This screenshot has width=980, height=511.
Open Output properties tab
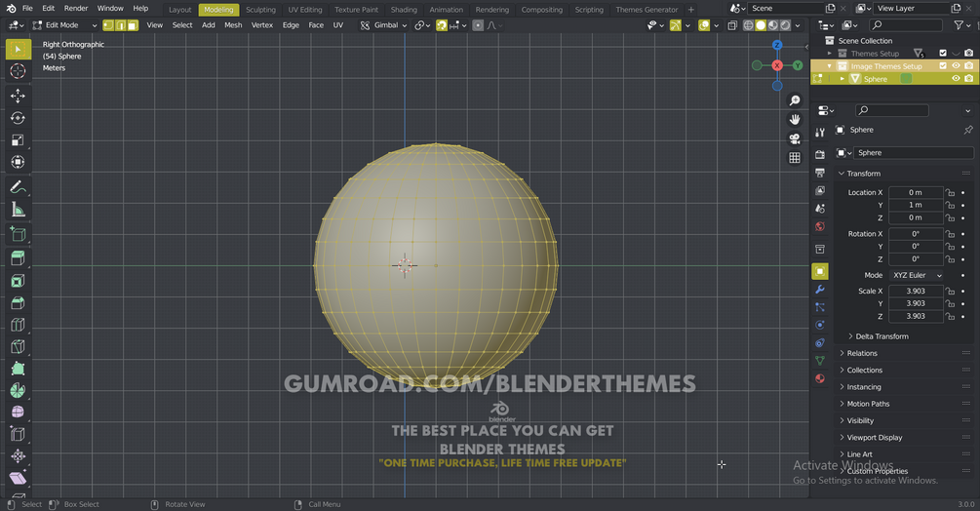pos(820,173)
